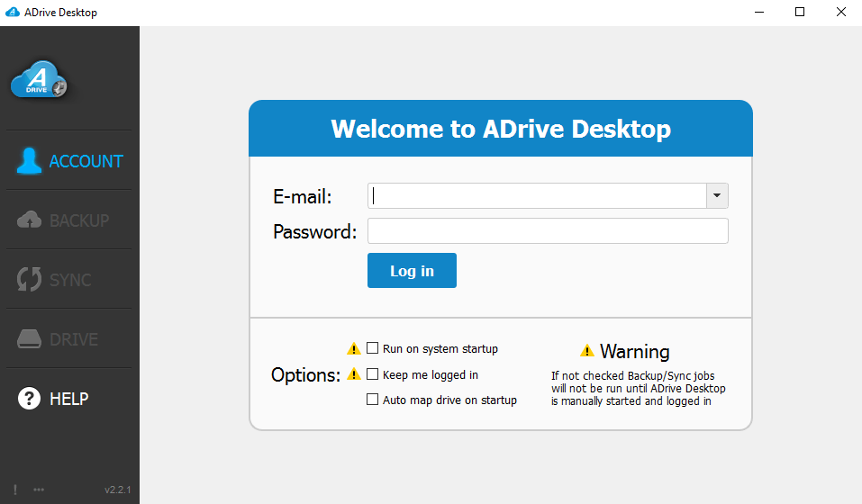Viewport: 862px width, 504px height.
Task: Click the three-dots icon at sidebar bottom
Action: [x=39, y=490]
